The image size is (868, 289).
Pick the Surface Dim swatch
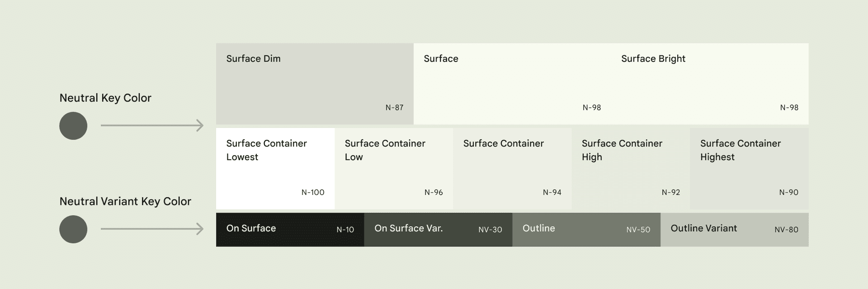315,84
